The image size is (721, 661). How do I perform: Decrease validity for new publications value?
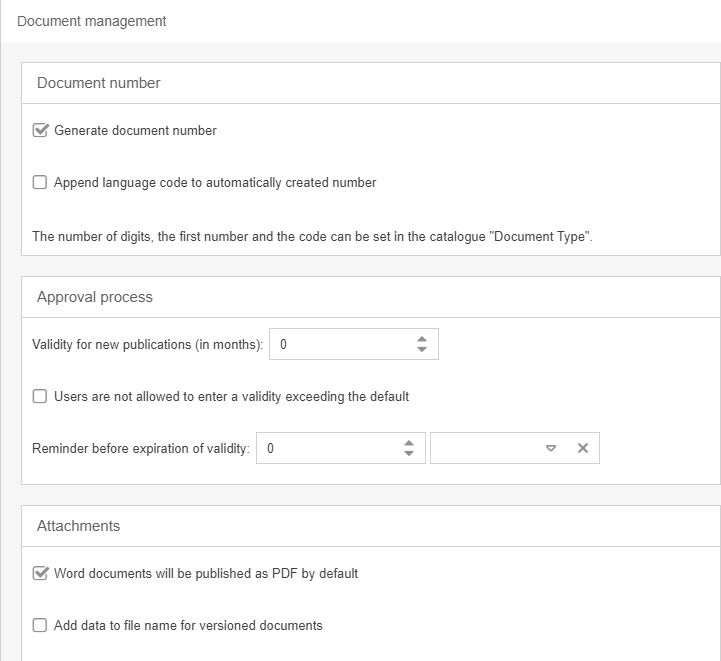[x=422, y=350]
